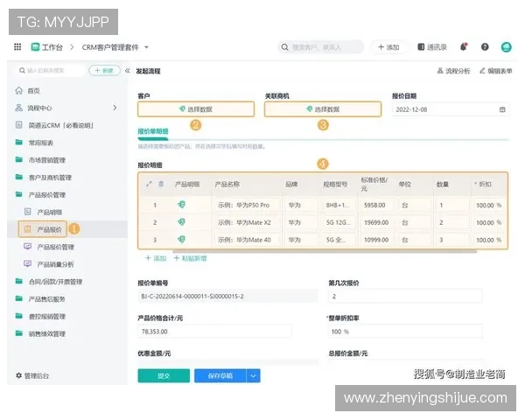Viewport: 525px width, 420px height.
Task: Click product select icon in row 1
Action: click(181, 205)
